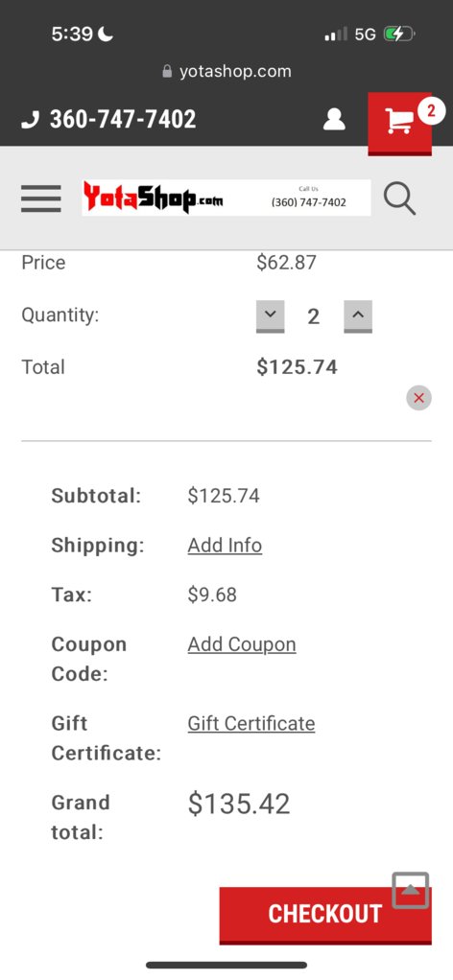Open the Gift Certificate link

250,724
